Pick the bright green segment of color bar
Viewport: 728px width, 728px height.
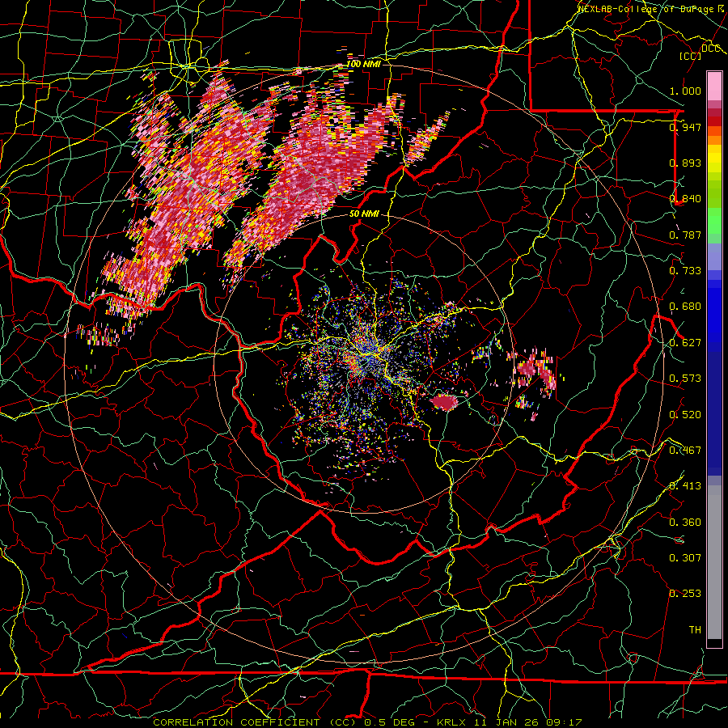tap(714, 221)
